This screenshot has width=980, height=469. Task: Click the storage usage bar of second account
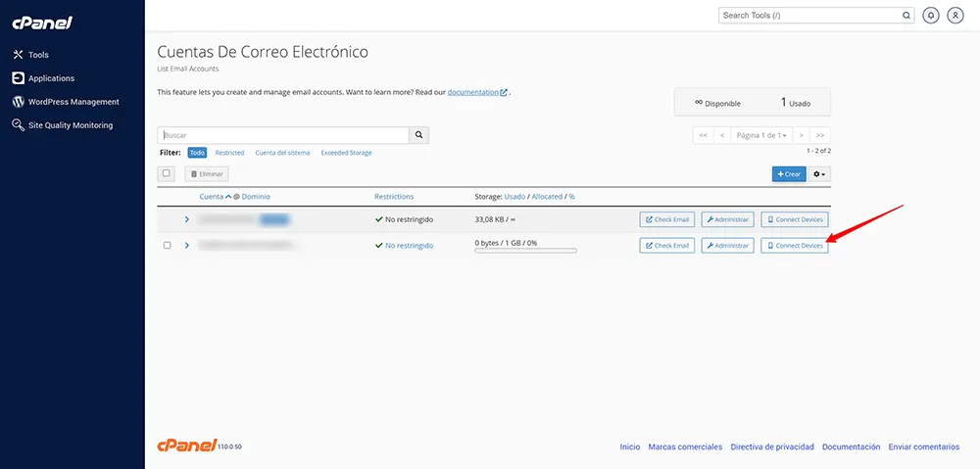(x=525, y=251)
